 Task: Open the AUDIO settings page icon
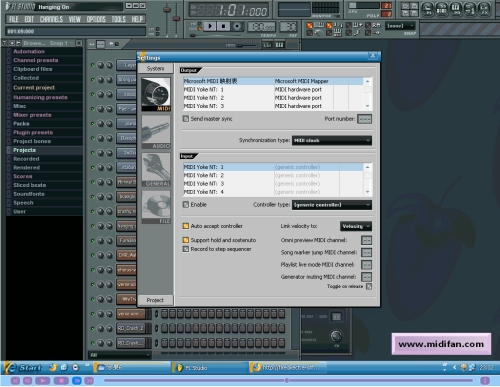156,132
